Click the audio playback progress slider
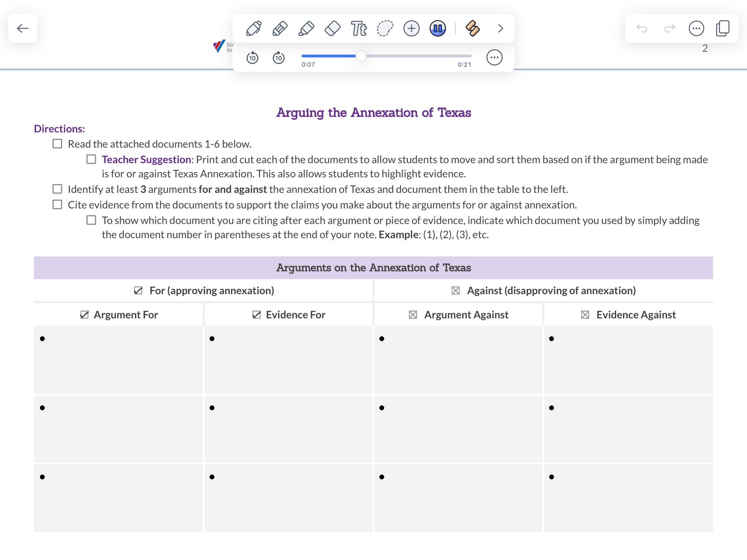 (361, 56)
